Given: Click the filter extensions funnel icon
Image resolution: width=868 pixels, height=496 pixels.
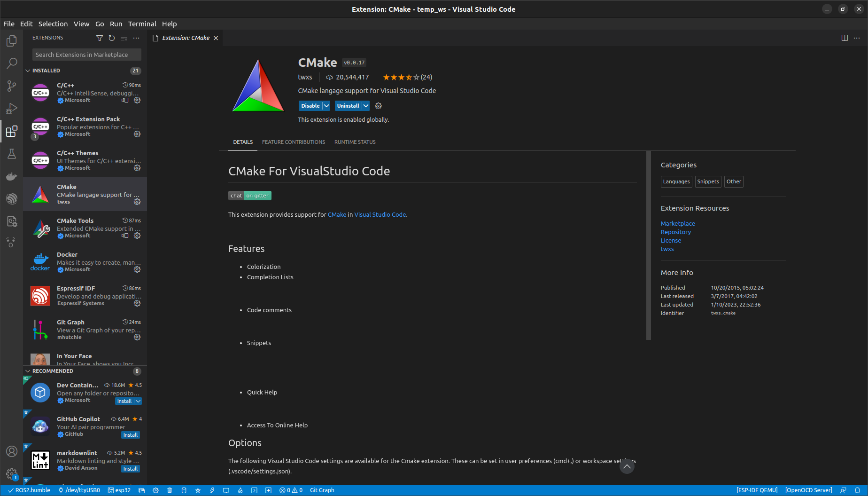Looking at the screenshot, I should click(99, 38).
